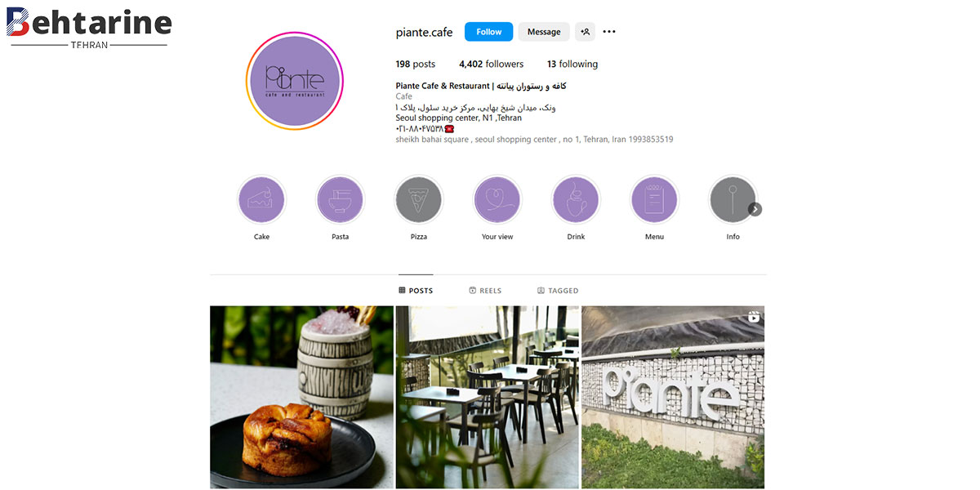
Task: Open the Piante sign reel post
Action: (x=673, y=398)
